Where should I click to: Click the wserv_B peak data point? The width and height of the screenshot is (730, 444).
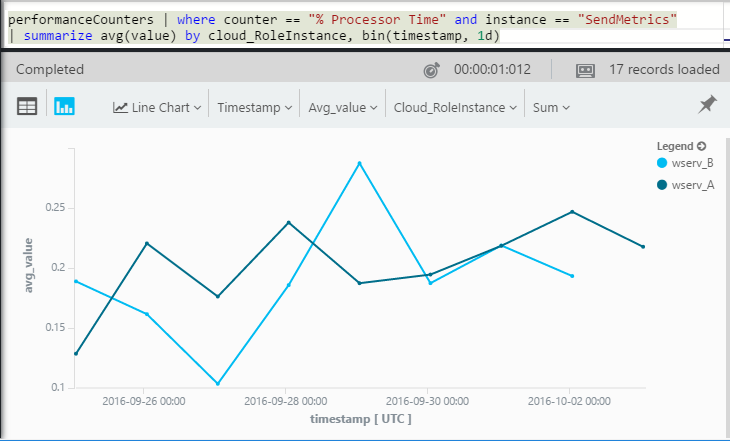pos(359,163)
